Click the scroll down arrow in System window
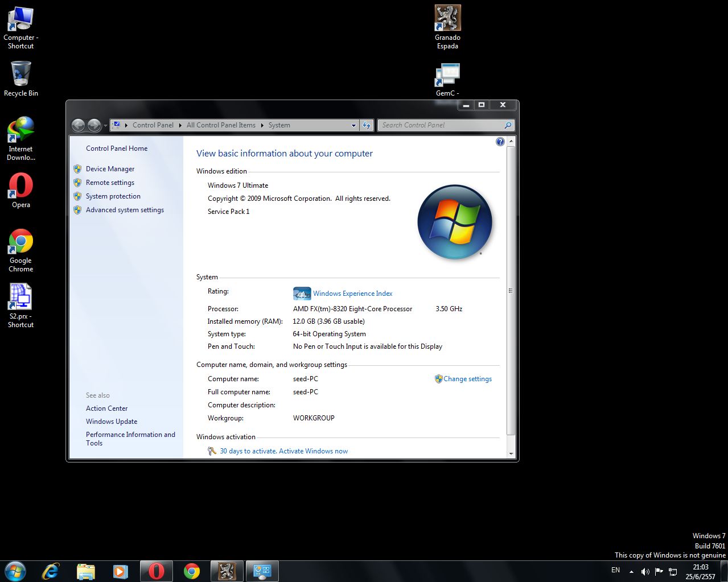This screenshot has width=728, height=582. tap(511, 454)
